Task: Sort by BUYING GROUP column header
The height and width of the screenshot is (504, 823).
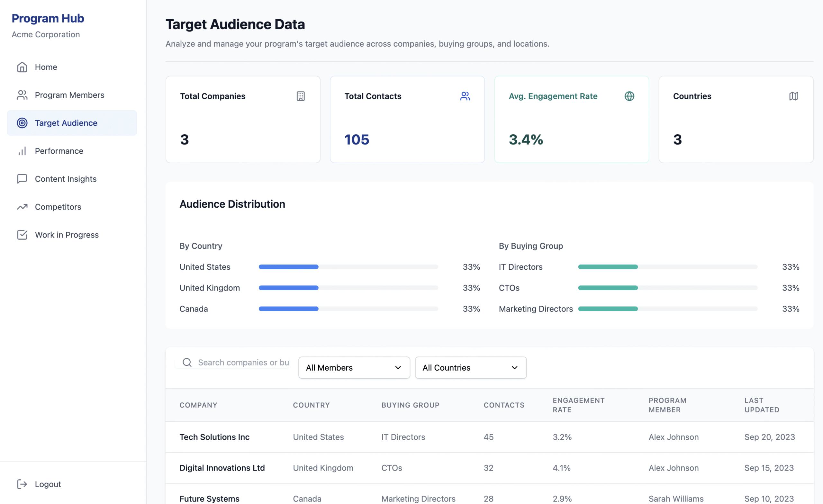Action: [x=411, y=405]
